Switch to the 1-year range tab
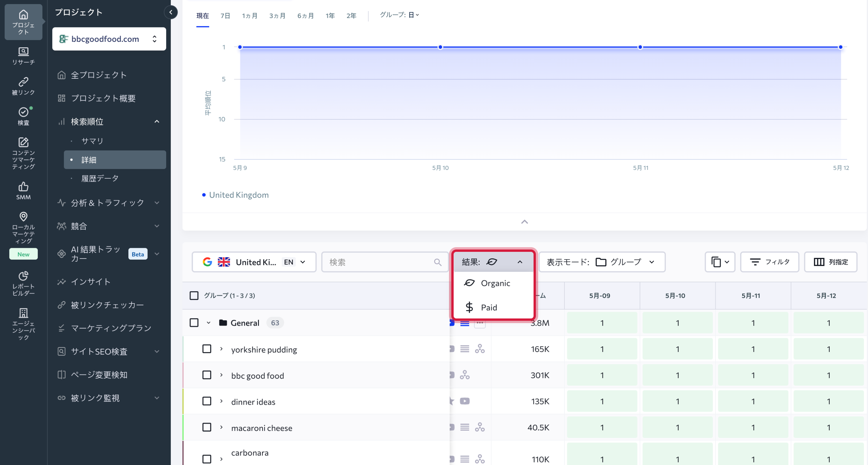This screenshot has height=465, width=868. coord(330,16)
